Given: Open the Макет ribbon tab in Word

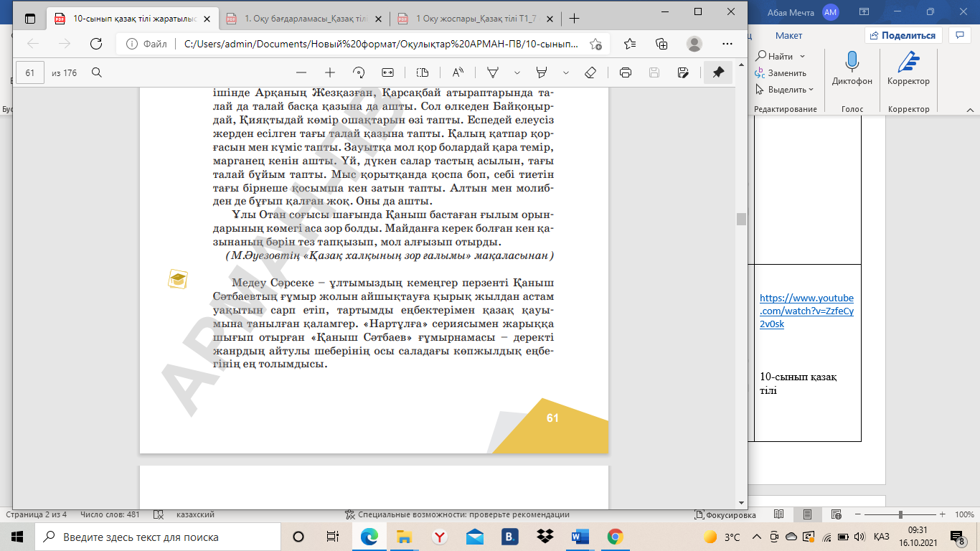Looking at the screenshot, I should 788,35.
